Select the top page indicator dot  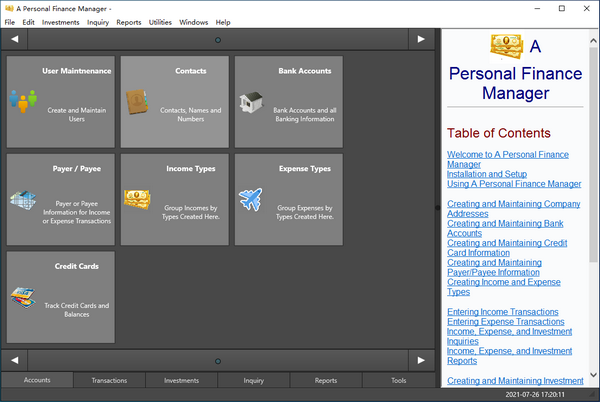pos(218,40)
